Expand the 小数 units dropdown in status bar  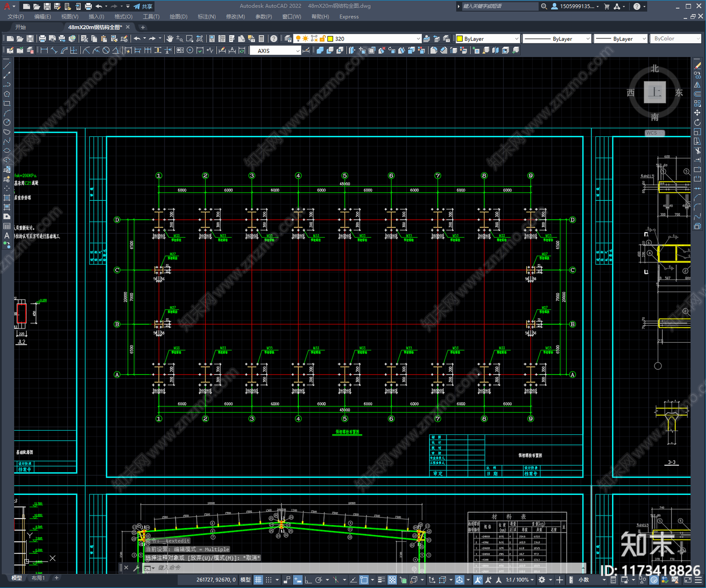tap(605, 580)
